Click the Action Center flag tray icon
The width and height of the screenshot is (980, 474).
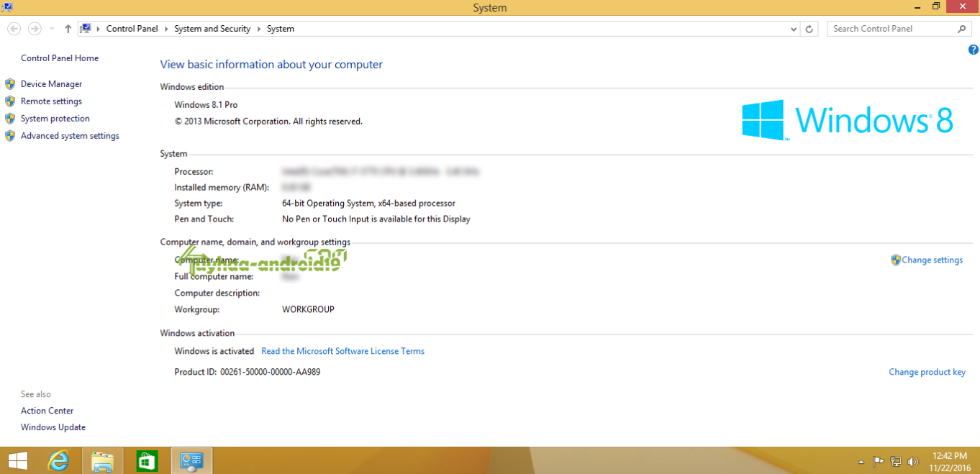pos(879,462)
